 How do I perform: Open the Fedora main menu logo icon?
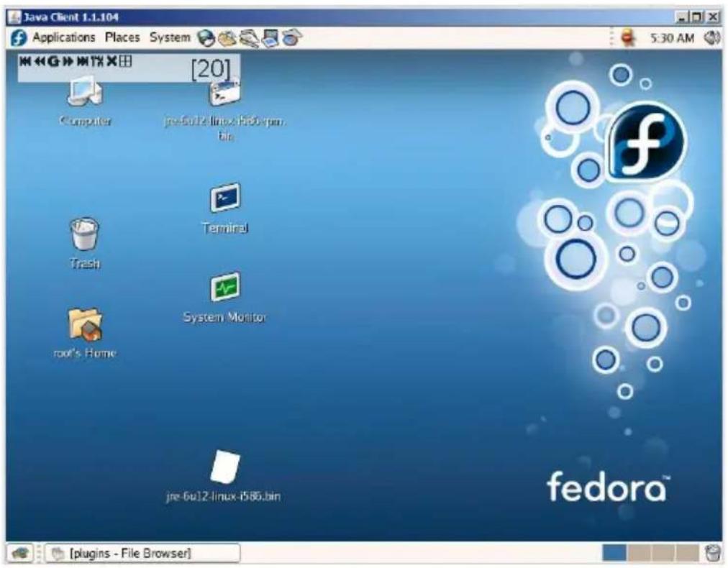19,37
